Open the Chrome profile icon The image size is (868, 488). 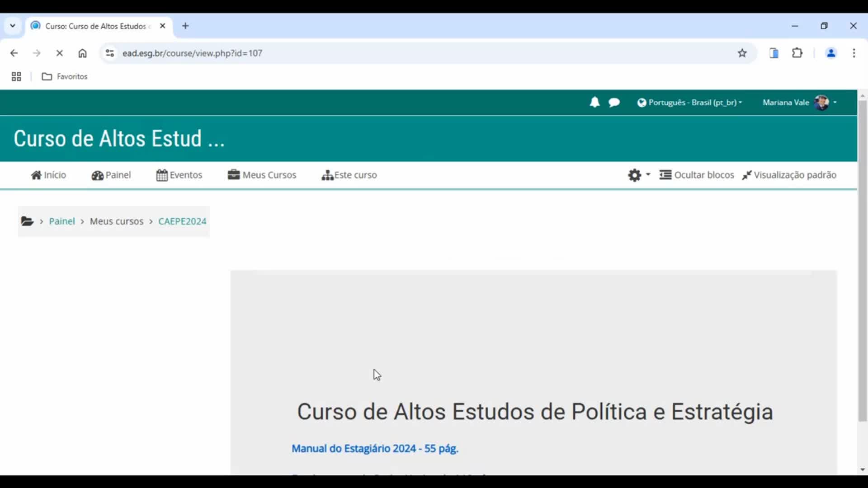pos(831,53)
